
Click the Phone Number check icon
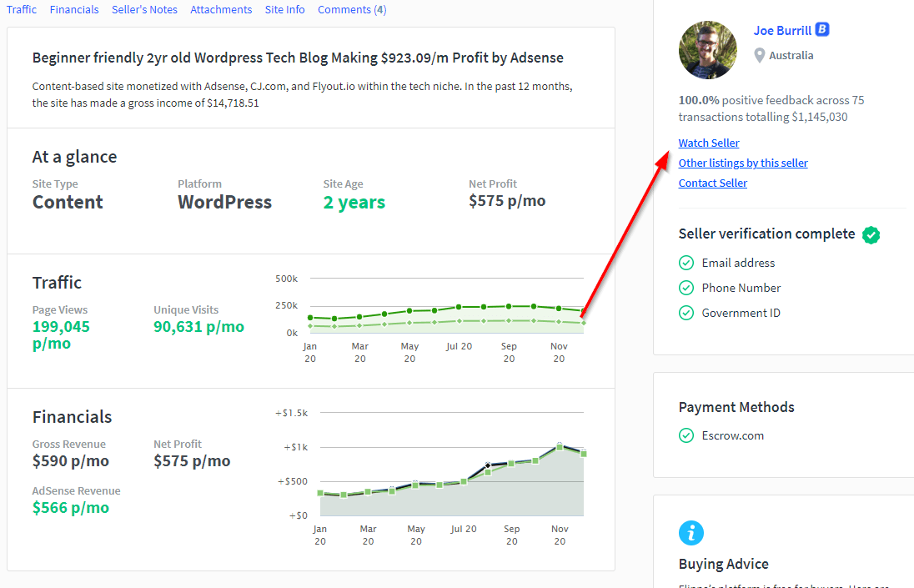pyautogui.click(x=686, y=288)
